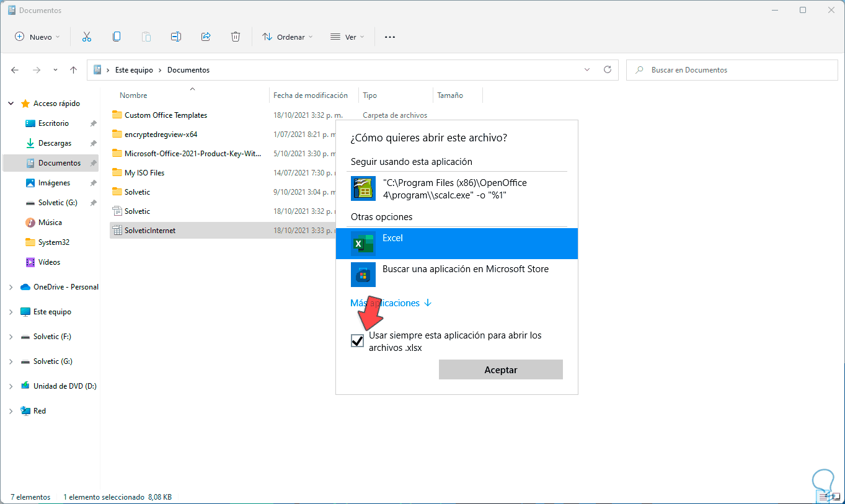Select Documentos in the sidebar
Viewport: 845px width, 504px height.
(x=60, y=163)
